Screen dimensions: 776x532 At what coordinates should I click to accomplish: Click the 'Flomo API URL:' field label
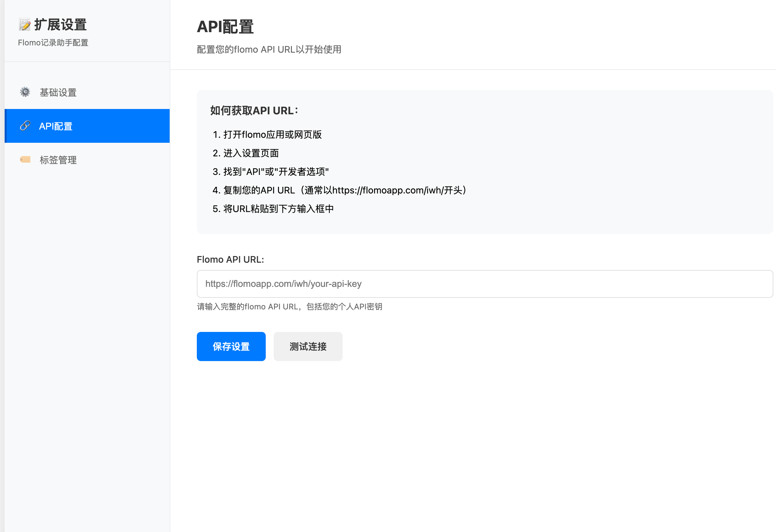click(x=230, y=259)
